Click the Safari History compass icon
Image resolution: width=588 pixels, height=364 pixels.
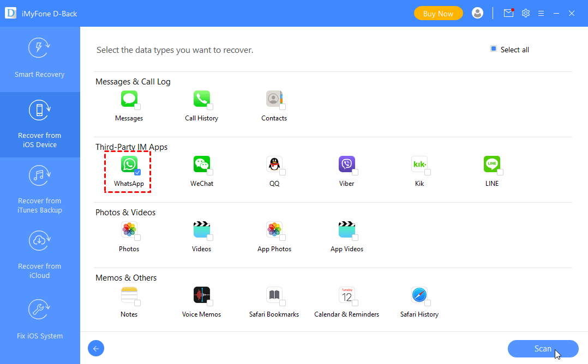click(x=419, y=295)
